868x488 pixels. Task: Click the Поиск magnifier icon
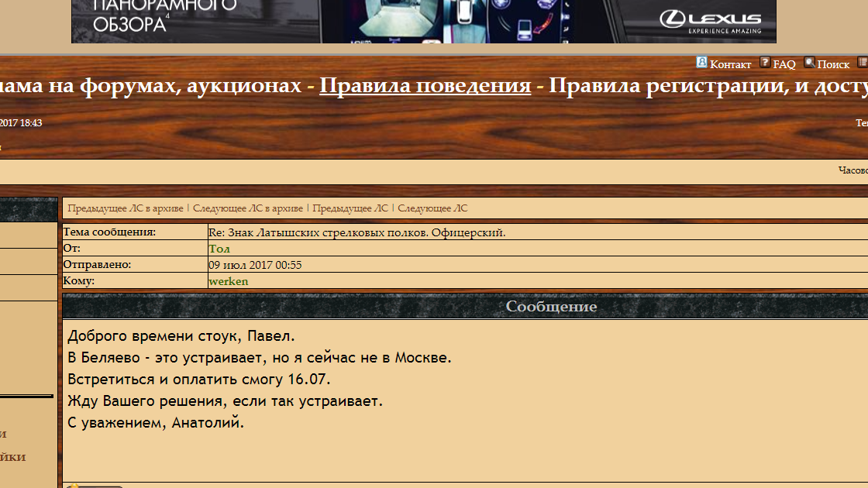click(809, 63)
